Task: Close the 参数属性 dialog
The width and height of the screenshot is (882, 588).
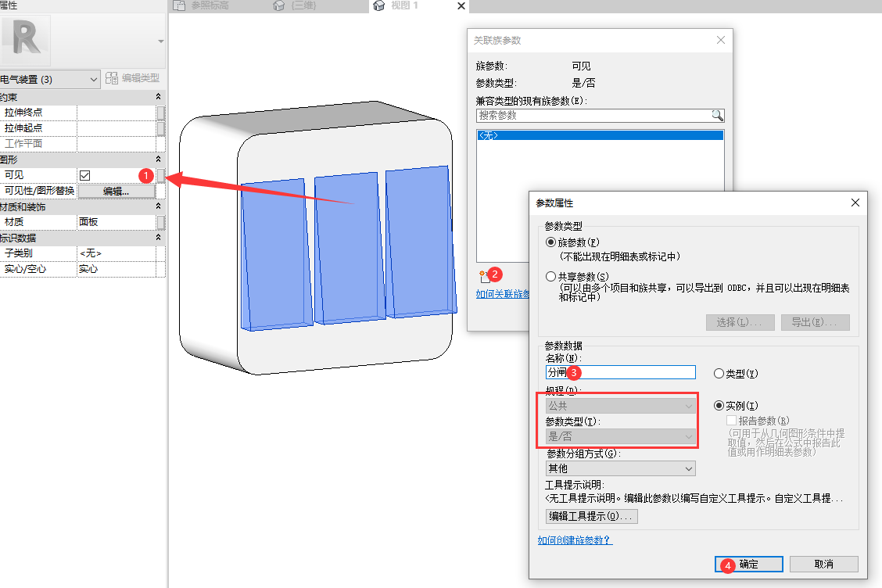Action: click(855, 203)
